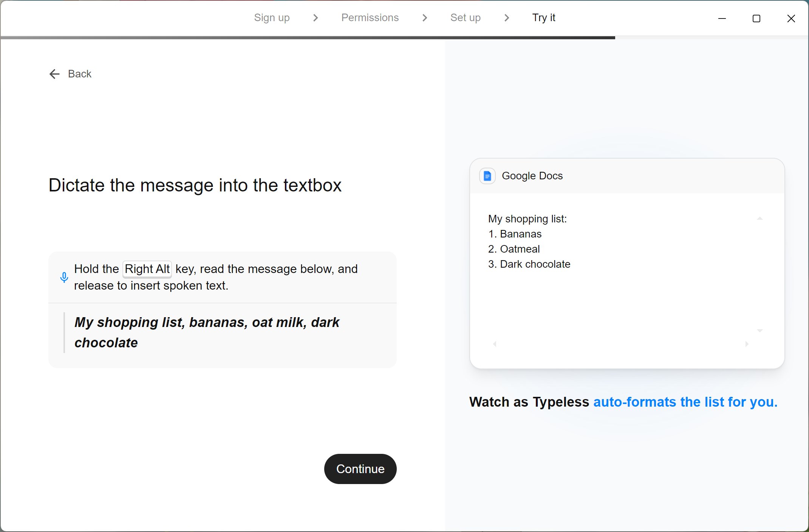The width and height of the screenshot is (809, 532).
Task: Click the Back arrow icon
Action: click(x=54, y=74)
